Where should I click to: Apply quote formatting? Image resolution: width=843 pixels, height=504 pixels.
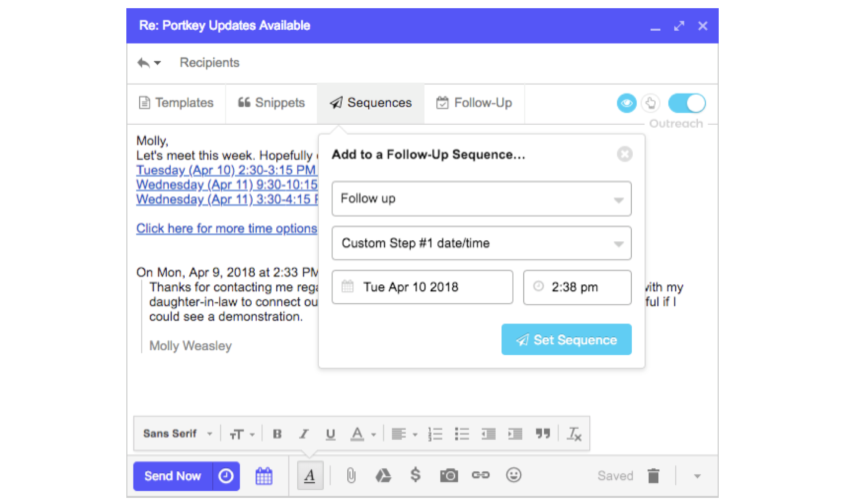[x=542, y=434]
